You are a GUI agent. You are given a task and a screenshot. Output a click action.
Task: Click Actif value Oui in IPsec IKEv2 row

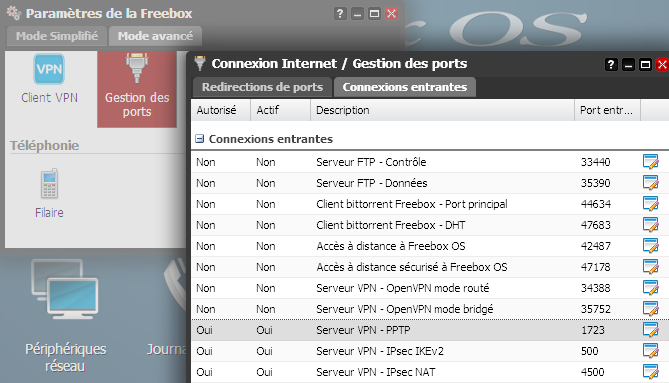tap(264, 351)
